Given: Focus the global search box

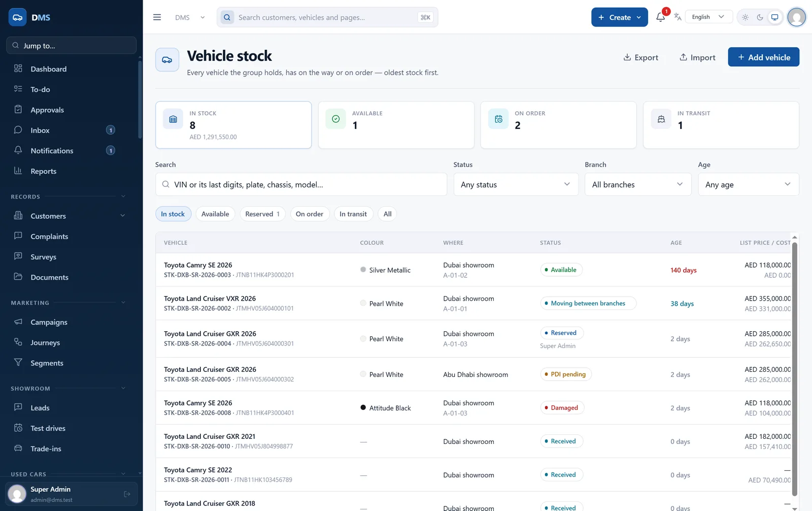Looking at the screenshot, I should point(327,17).
